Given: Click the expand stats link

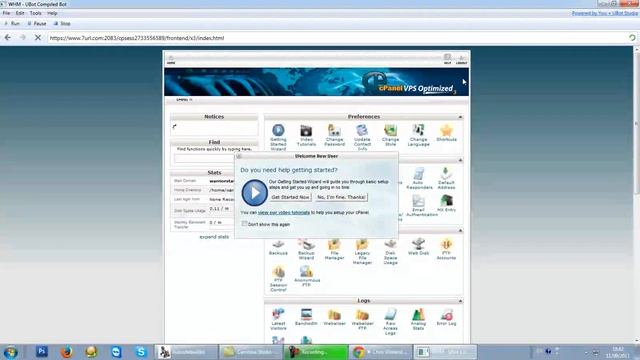Looking at the screenshot, I should coord(214,237).
